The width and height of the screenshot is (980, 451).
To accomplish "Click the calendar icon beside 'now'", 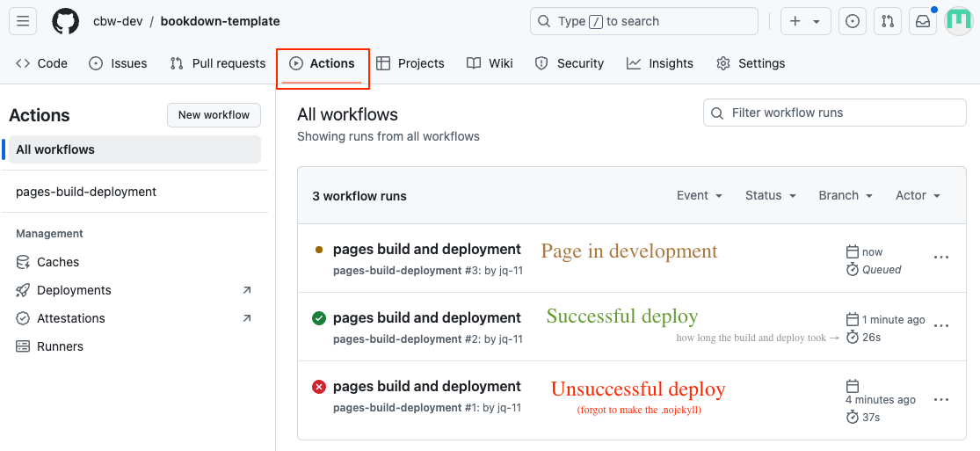I will pyautogui.click(x=852, y=252).
